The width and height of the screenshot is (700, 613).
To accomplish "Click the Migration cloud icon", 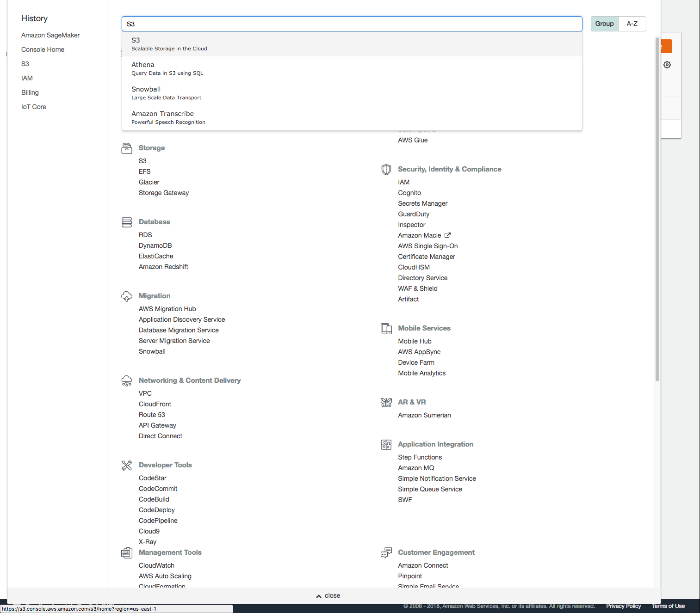I will coord(127,296).
